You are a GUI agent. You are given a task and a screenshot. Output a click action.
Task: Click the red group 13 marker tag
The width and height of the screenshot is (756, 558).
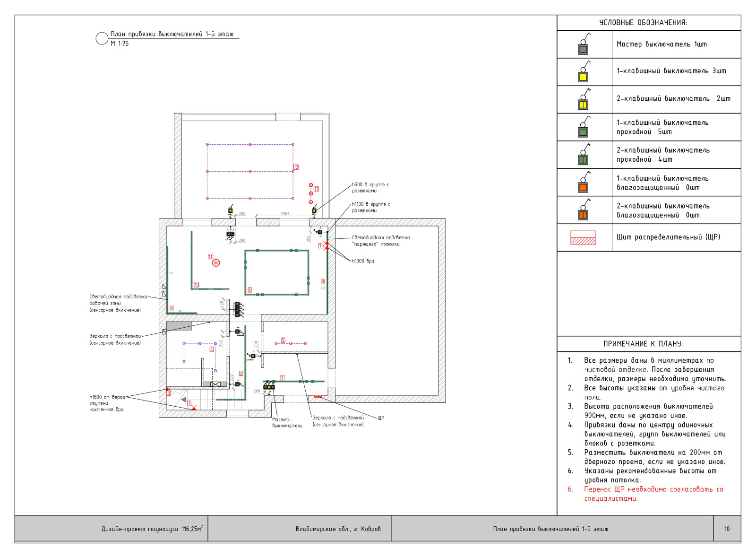click(x=316, y=189)
